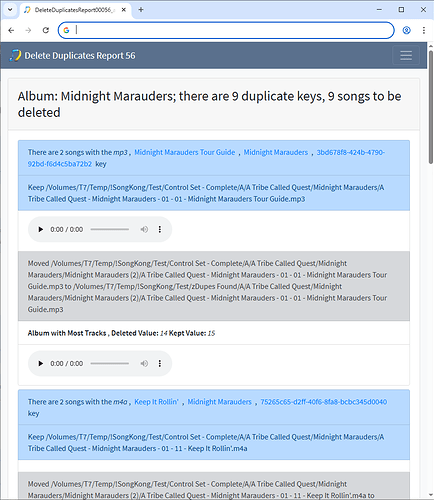Play the first audio player
Viewport: 434px width, 500px height.
pos(41,229)
